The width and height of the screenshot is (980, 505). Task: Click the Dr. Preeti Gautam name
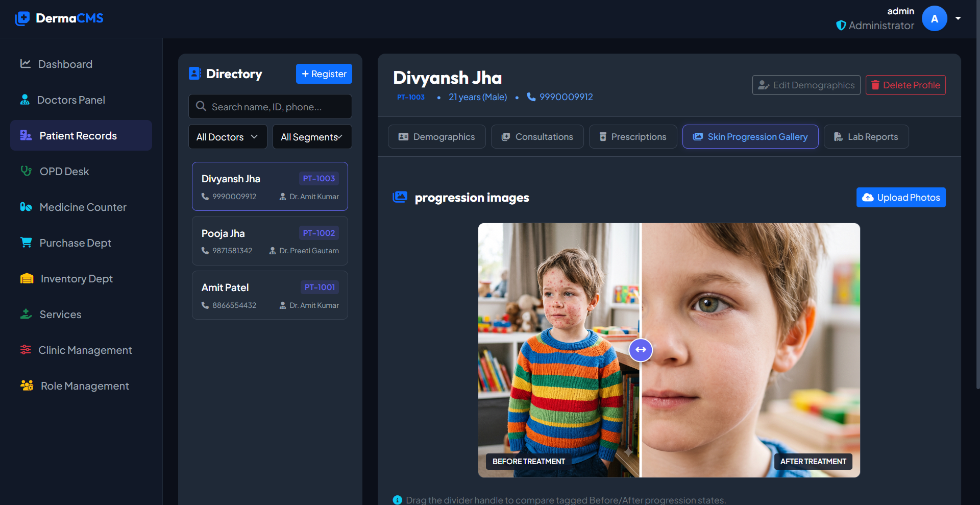pos(309,251)
